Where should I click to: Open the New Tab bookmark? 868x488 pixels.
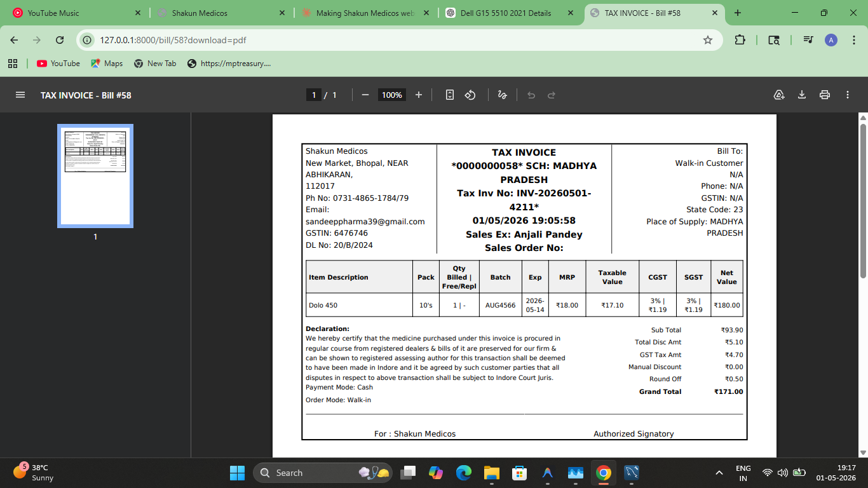(155, 64)
